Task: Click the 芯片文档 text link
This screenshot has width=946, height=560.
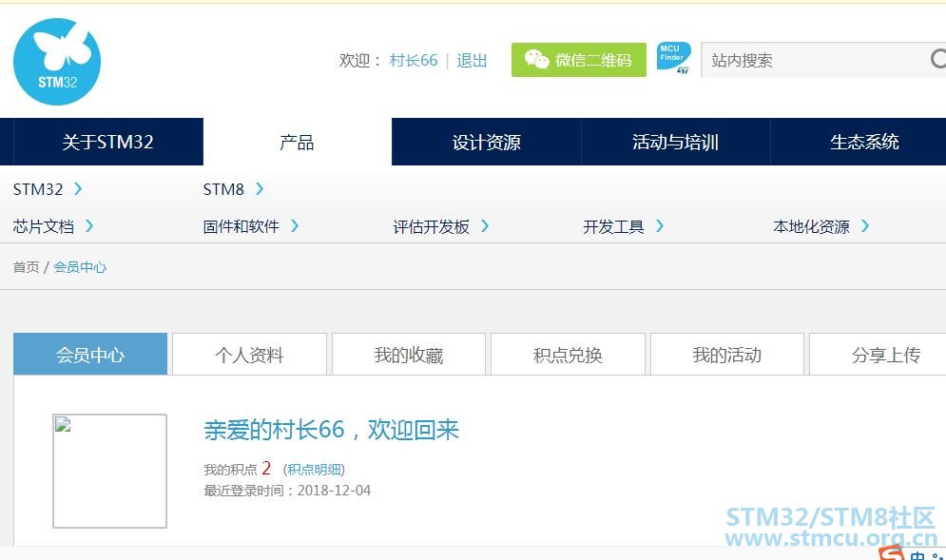Action: (44, 226)
